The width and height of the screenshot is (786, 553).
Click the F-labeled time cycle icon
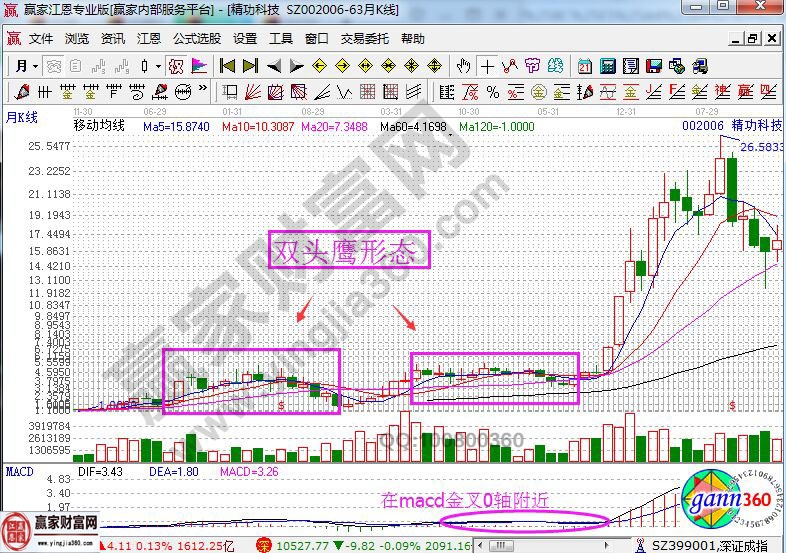(114, 92)
